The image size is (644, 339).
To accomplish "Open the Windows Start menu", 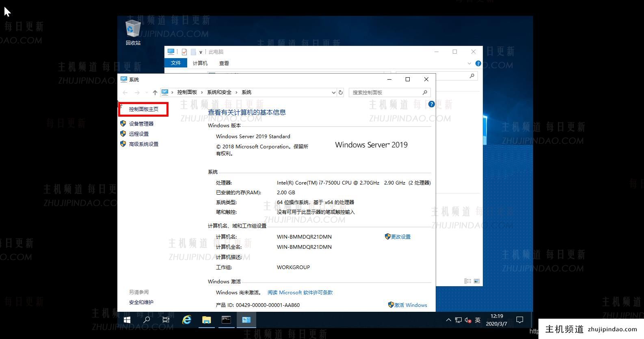I will pyautogui.click(x=127, y=320).
